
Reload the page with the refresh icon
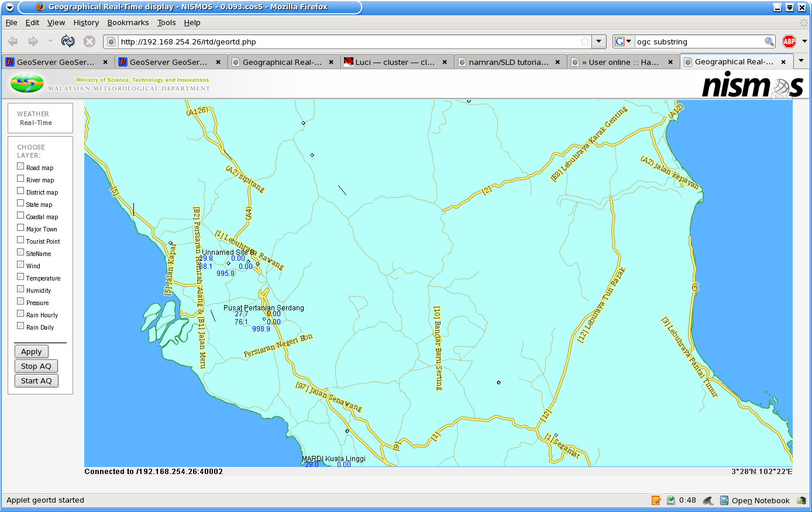tap(68, 41)
